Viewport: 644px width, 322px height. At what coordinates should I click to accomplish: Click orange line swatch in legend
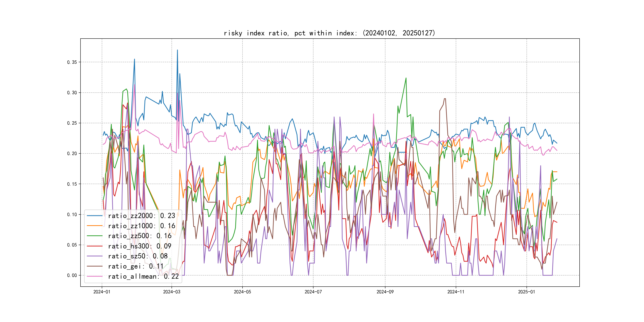pos(95,226)
